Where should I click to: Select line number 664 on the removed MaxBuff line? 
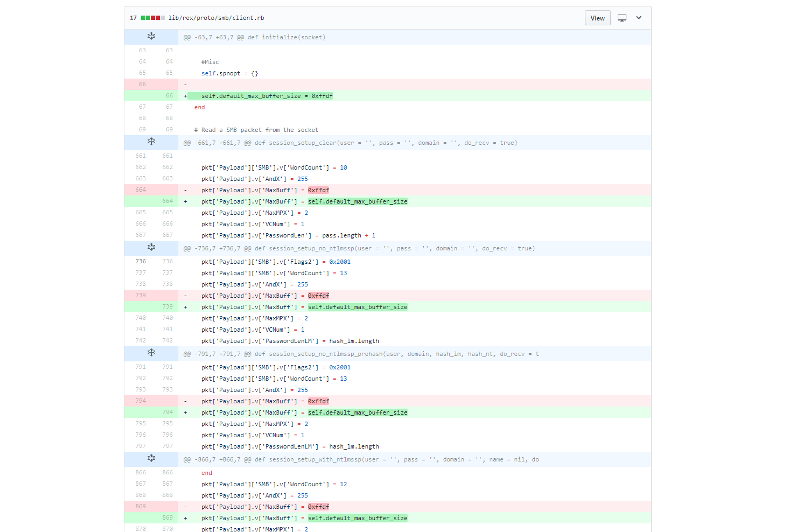(140, 190)
